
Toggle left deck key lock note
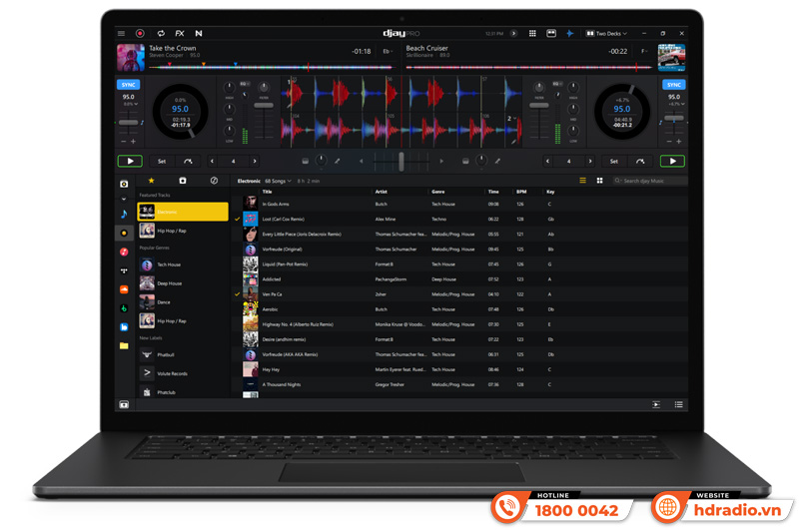click(142, 123)
